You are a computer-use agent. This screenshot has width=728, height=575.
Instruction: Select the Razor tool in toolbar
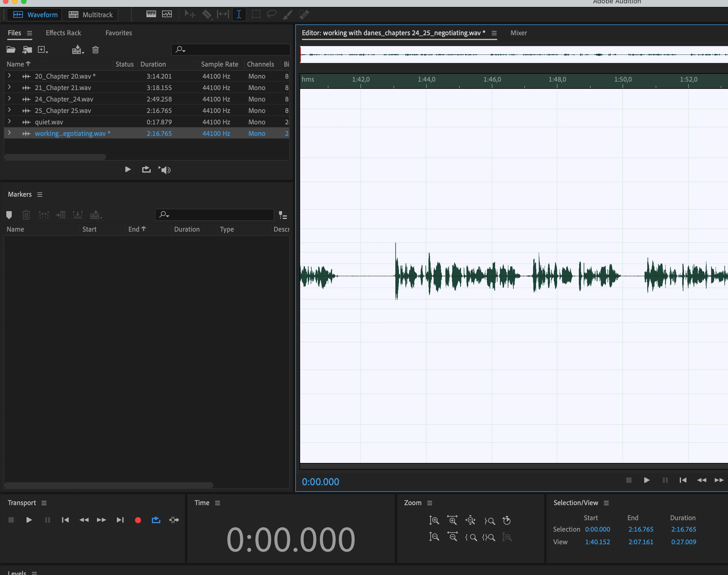(x=207, y=14)
